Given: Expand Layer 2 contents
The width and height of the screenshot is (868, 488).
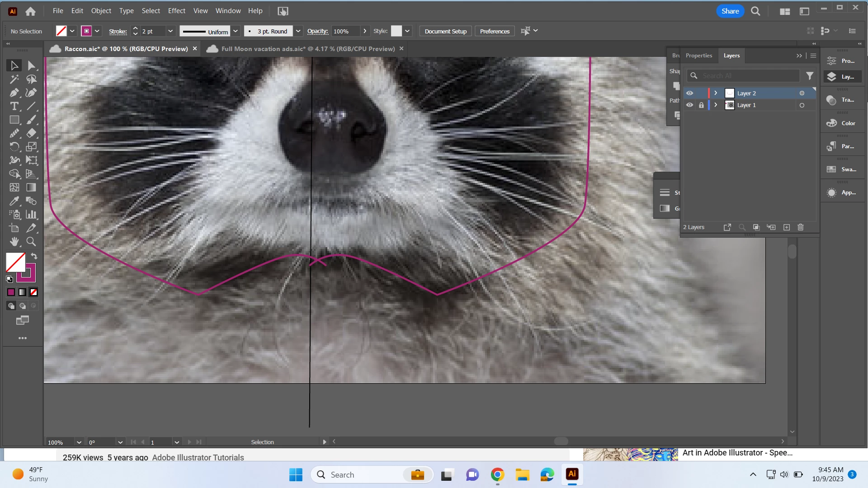Looking at the screenshot, I should pos(716,93).
